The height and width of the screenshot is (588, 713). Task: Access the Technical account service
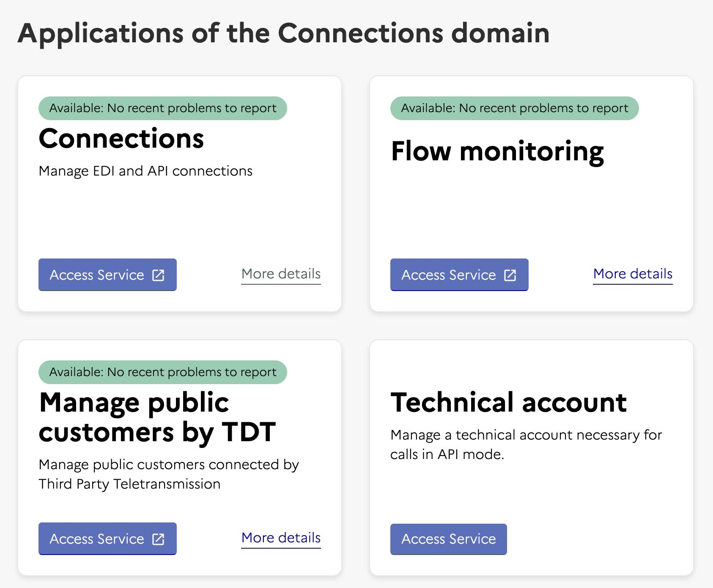point(448,539)
